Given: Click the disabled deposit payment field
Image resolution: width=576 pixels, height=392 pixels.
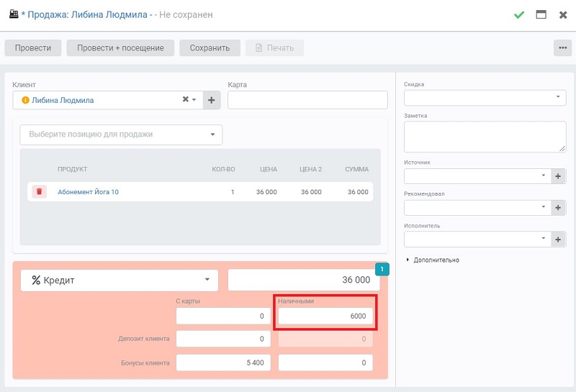Looking at the screenshot, I should pyautogui.click(x=325, y=339).
